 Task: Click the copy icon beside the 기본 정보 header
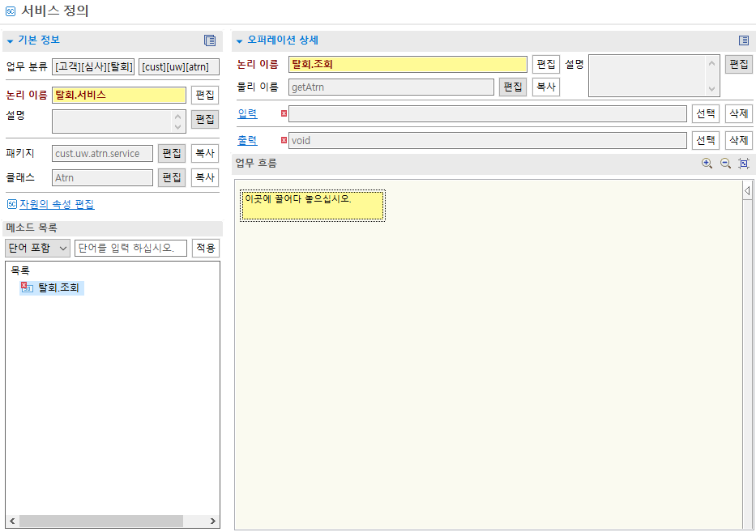coord(209,39)
